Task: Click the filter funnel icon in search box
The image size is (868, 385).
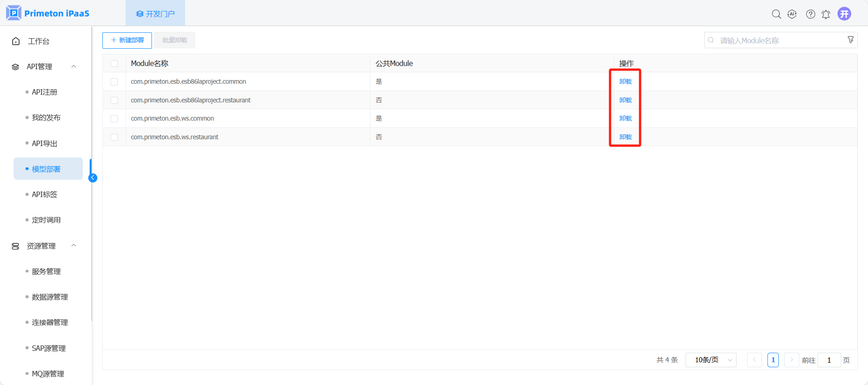Action: (x=850, y=40)
